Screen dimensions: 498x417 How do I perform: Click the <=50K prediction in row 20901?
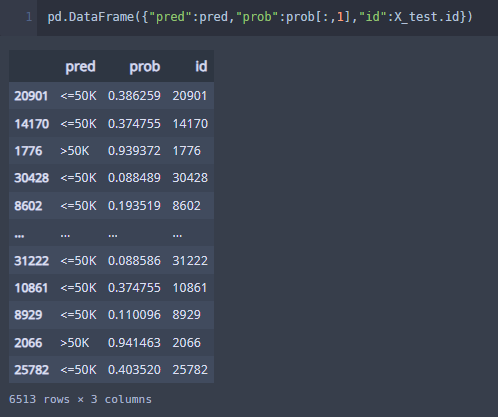click(x=78, y=96)
